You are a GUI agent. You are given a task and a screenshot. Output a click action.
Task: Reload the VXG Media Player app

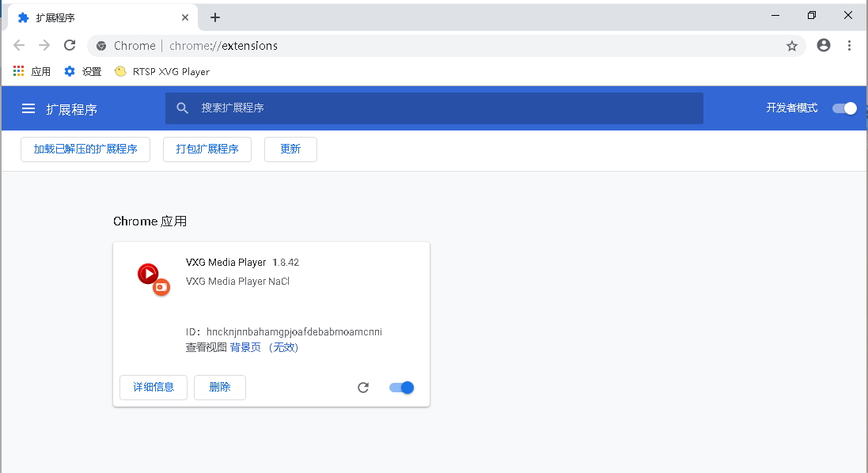(363, 388)
